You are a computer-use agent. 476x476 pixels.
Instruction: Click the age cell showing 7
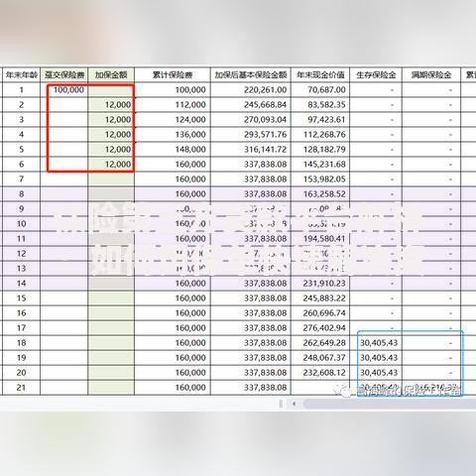coord(22,179)
